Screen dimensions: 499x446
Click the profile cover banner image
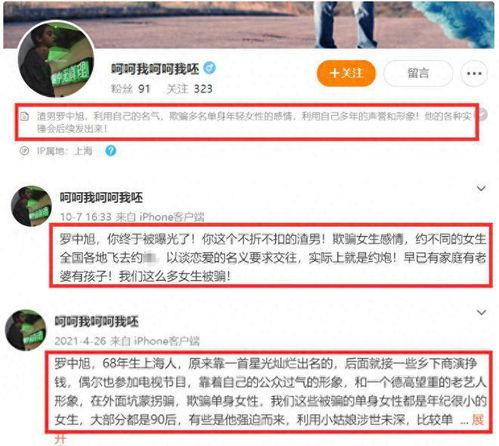tap(249, 25)
